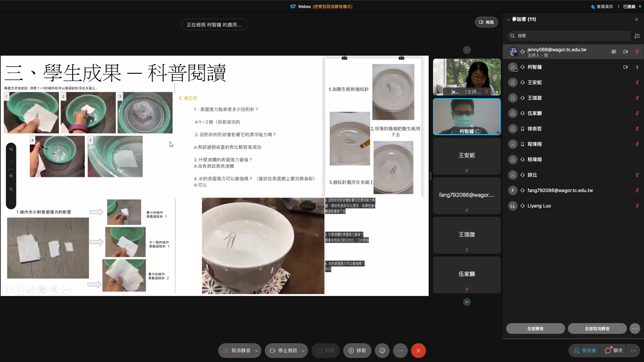The image size is (644, 362).
Task: Toggle the 參加者 panel tab
Action: [x=585, y=351]
